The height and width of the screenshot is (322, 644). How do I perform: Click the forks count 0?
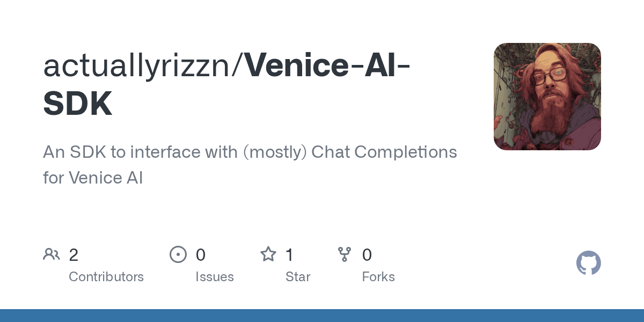[x=367, y=255]
